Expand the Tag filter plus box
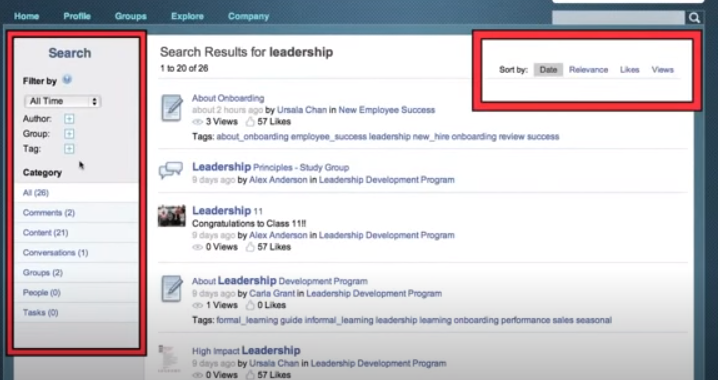Image resolution: width=720 pixels, height=380 pixels. (x=69, y=149)
